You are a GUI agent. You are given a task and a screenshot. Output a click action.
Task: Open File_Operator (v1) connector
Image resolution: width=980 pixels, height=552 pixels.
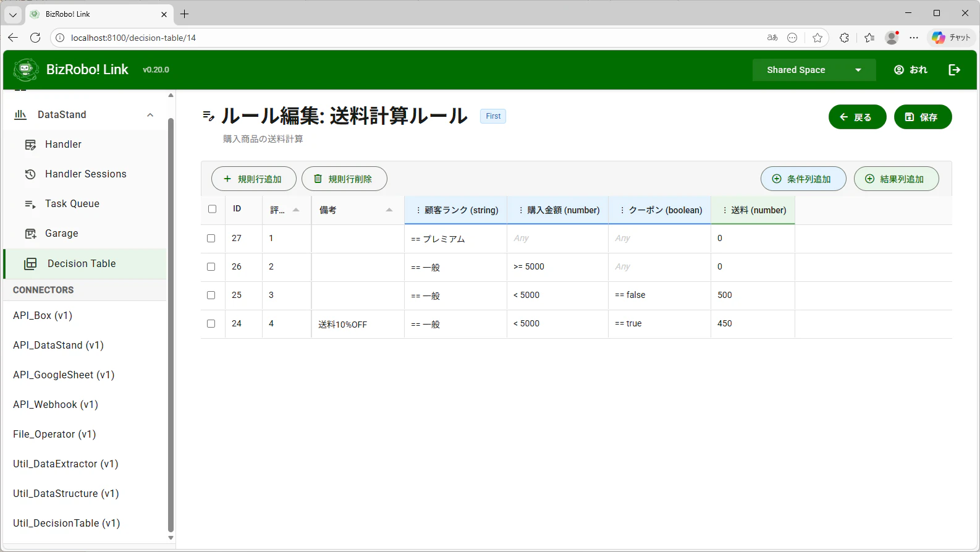pyautogui.click(x=85, y=435)
